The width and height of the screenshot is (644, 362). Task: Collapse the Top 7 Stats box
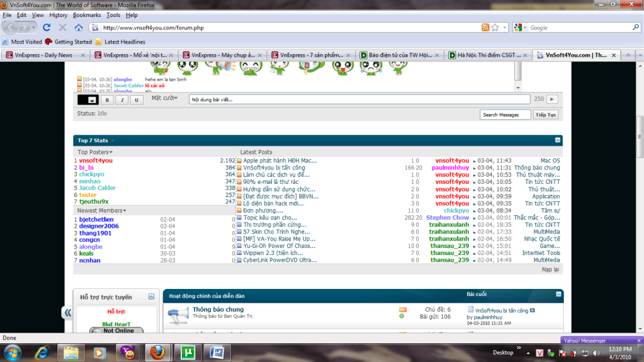tap(557, 140)
